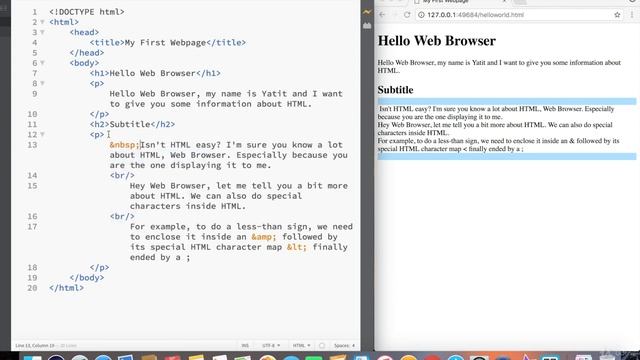Click the DOCTYPE declaration on line 1
Image resolution: width=640 pixels, height=360 pixels.
[x=87, y=12]
